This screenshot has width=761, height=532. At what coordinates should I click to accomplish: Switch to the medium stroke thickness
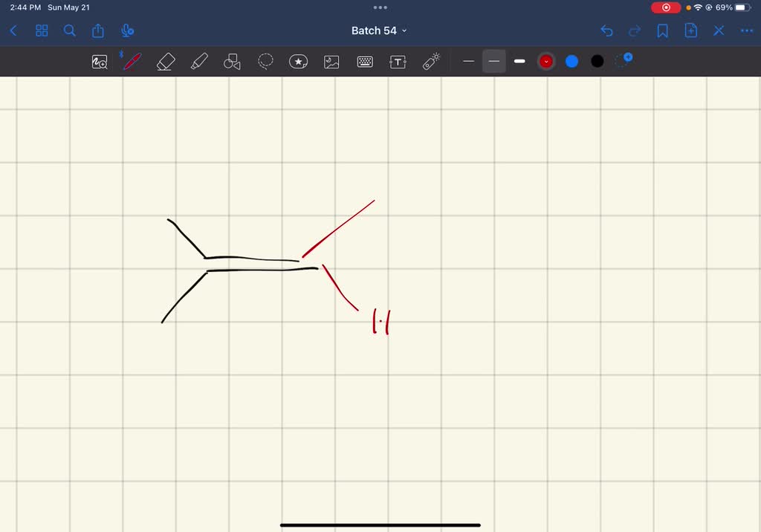pyautogui.click(x=493, y=61)
